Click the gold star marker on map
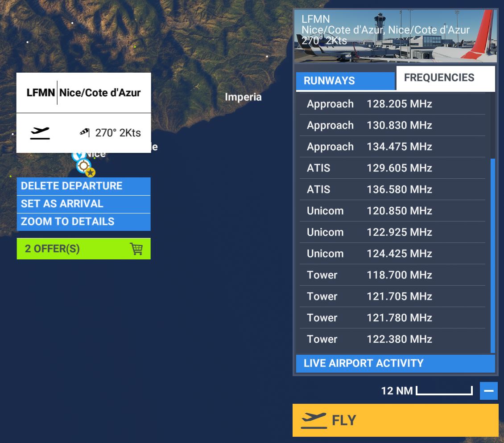Image resolution: width=504 pixels, height=443 pixels. 91,172
